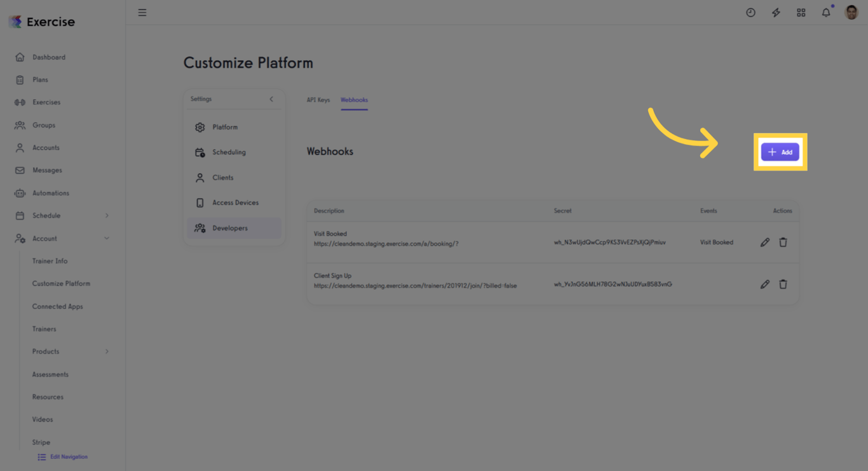Image resolution: width=868 pixels, height=471 pixels.
Task: Select the Webhooks tab
Action: click(x=354, y=100)
